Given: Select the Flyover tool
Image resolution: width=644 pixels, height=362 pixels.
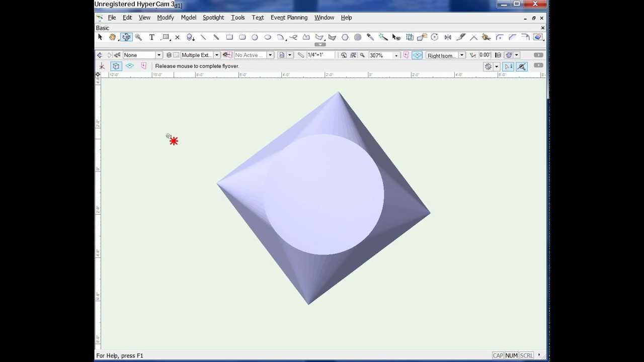Looking at the screenshot, I should coord(126,37).
